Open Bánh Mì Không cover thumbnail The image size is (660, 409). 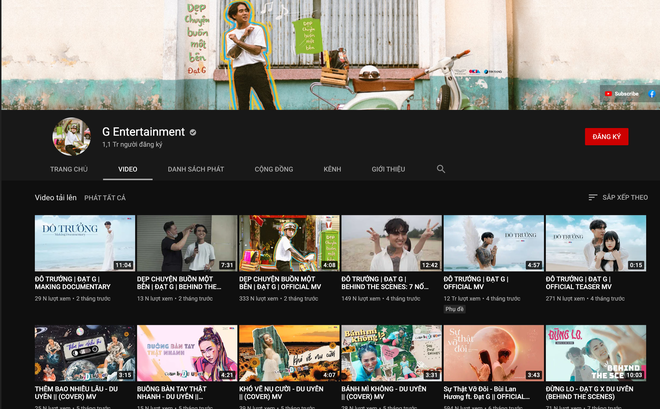[x=391, y=353]
